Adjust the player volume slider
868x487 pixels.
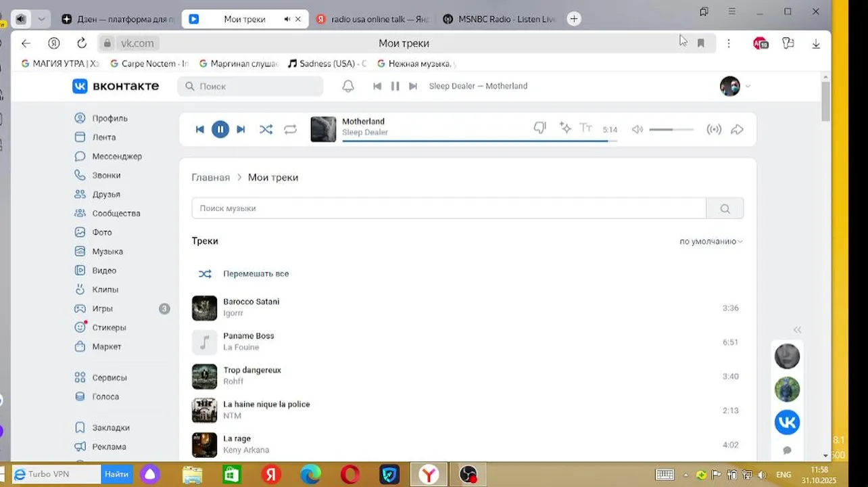tap(671, 129)
